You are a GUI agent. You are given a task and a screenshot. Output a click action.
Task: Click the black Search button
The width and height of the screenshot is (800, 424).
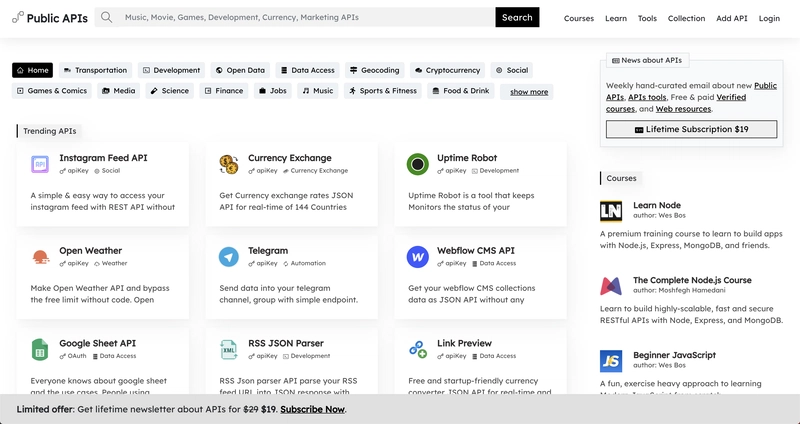pyautogui.click(x=517, y=17)
